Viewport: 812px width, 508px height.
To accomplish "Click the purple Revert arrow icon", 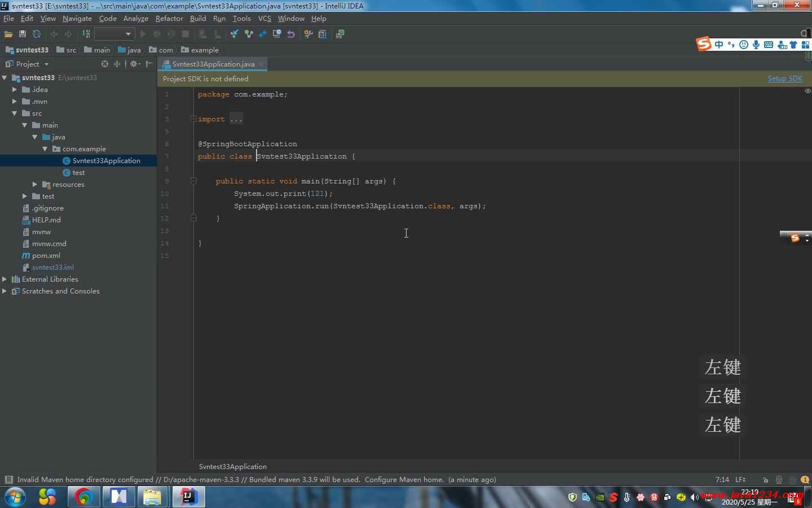I will 291,34.
